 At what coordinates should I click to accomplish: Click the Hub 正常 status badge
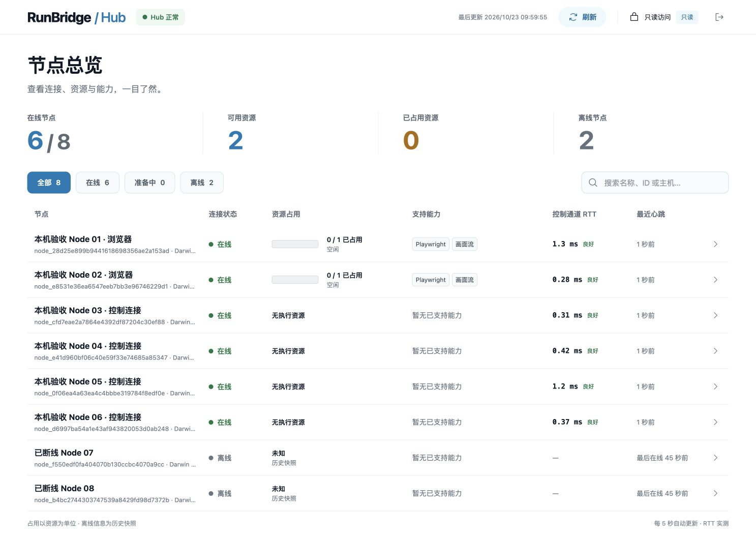pyautogui.click(x=160, y=17)
